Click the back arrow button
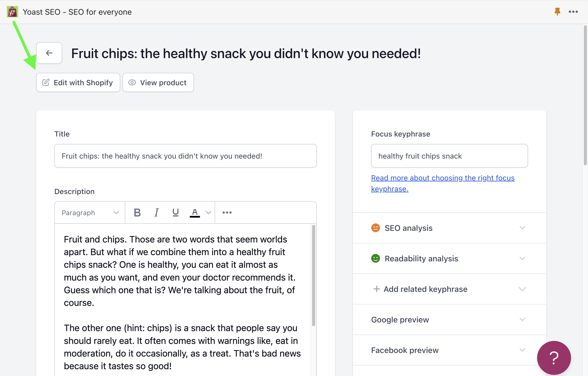 (x=49, y=53)
